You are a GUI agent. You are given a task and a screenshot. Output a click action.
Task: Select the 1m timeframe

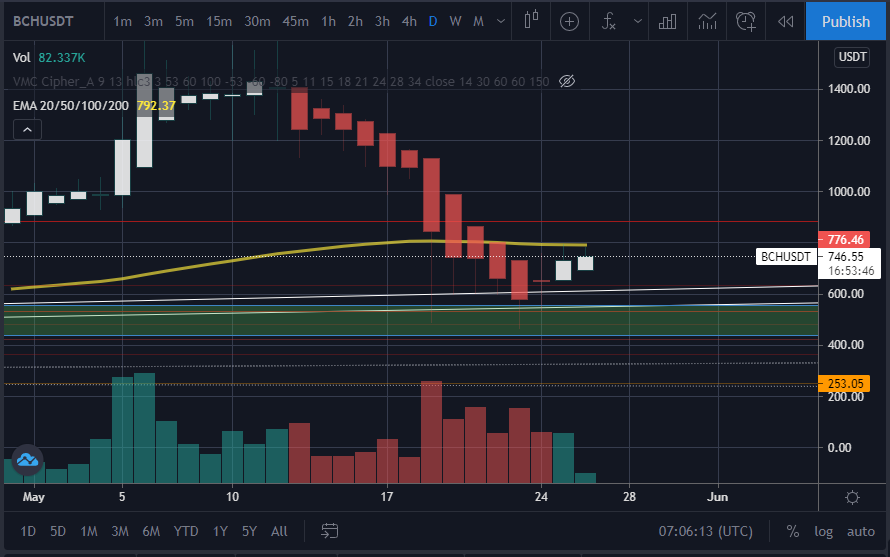(x=123, y=21)
